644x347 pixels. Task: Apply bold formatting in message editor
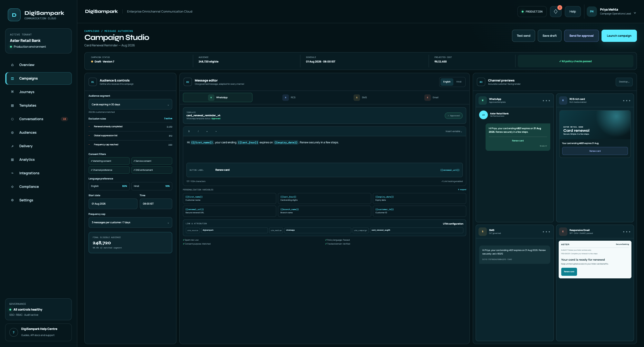pyautogui.click(x=189, y=131)
